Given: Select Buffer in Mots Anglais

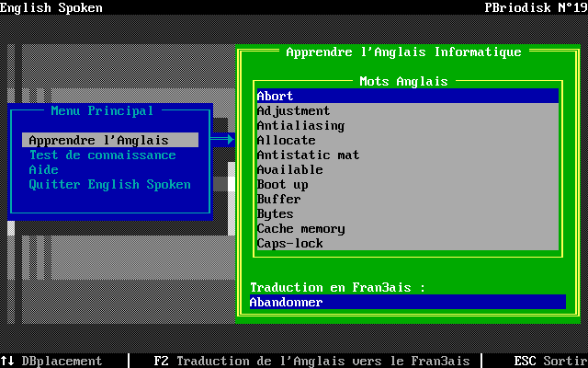Looking at the screenshot, I should pos(408,199).
